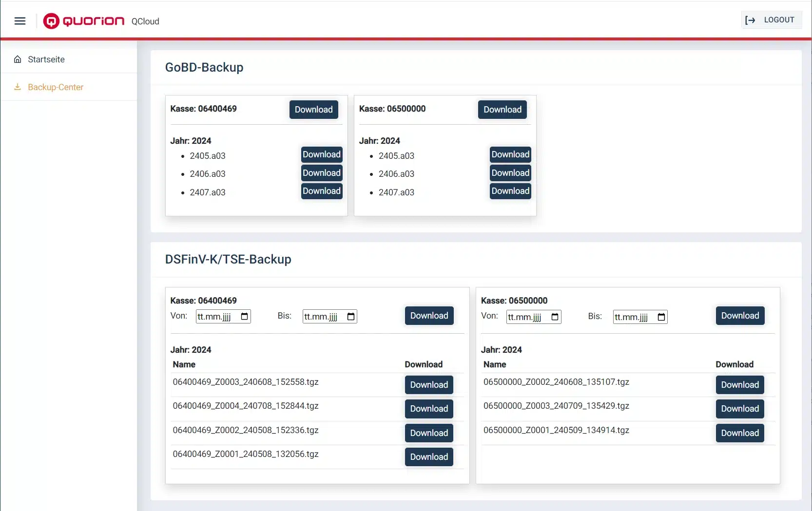Click 2407.a03 entry under Kasse 06500000
The height and width of the screenshot is (511, 812).
tap(396, 192)
